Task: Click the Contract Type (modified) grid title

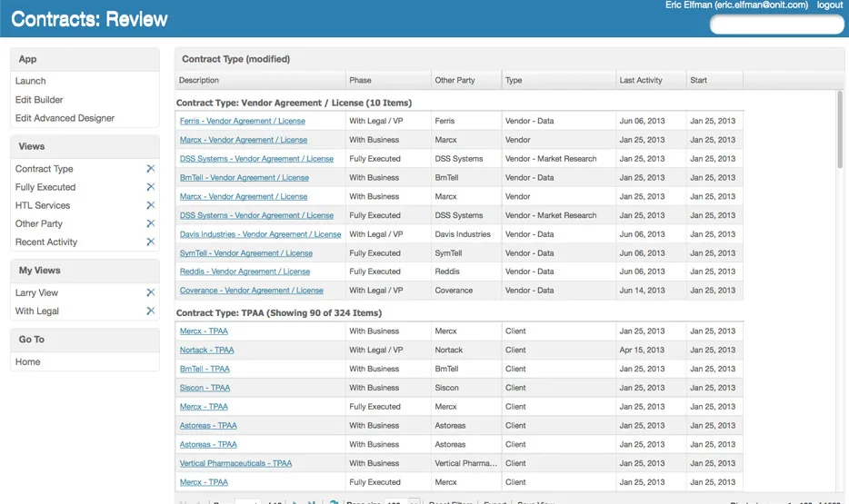Action: click(236, 59)
